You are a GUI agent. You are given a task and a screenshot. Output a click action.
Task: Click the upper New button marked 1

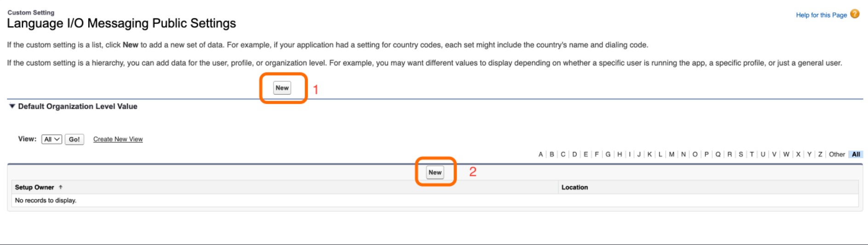point(282,88)
